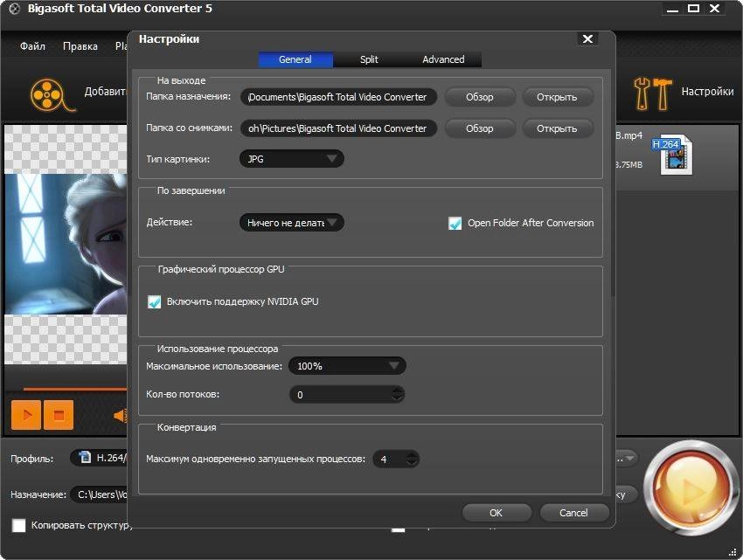Click Открыть for Папка со снимками

557,128
